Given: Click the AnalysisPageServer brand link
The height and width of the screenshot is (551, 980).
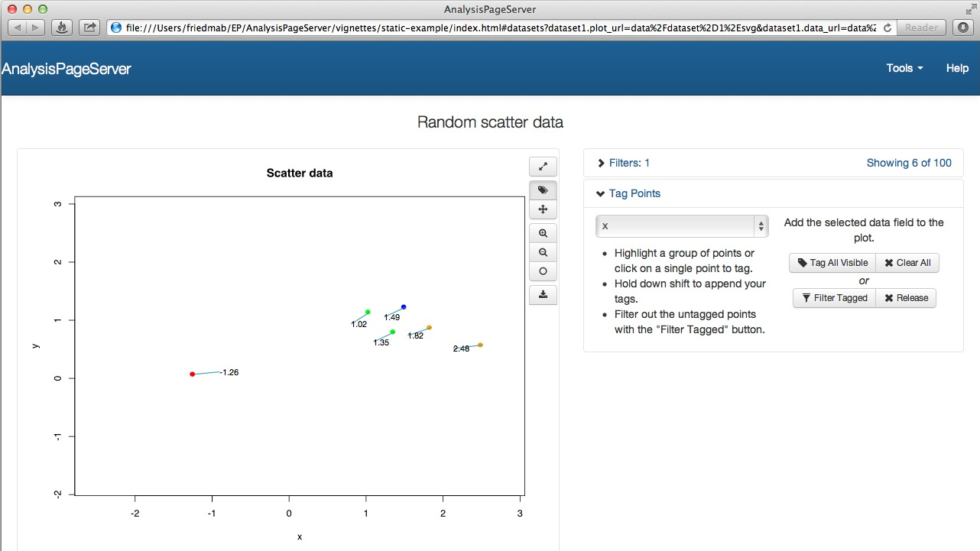Looking at the screenshot, I should (67, 69).
